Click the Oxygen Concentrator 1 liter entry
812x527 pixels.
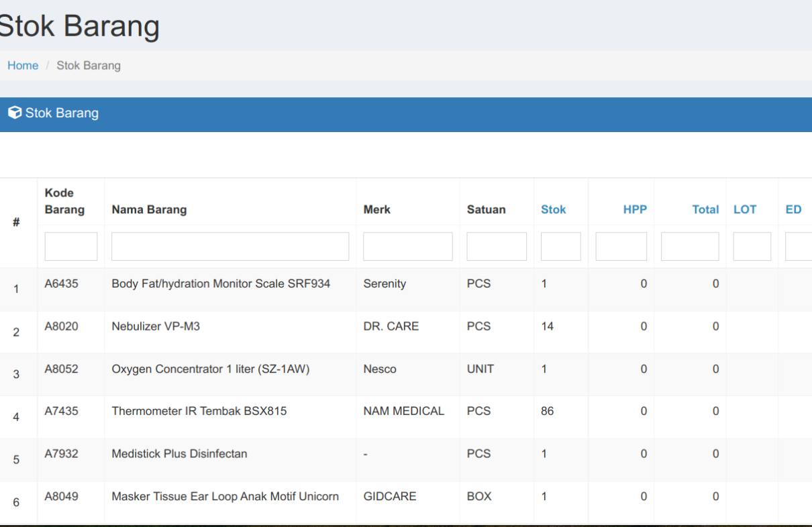tap(210, 369)
